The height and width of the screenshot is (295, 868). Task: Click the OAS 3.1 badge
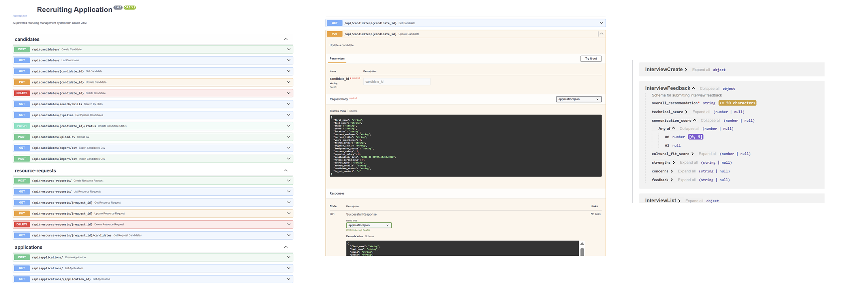pos(130,8)
